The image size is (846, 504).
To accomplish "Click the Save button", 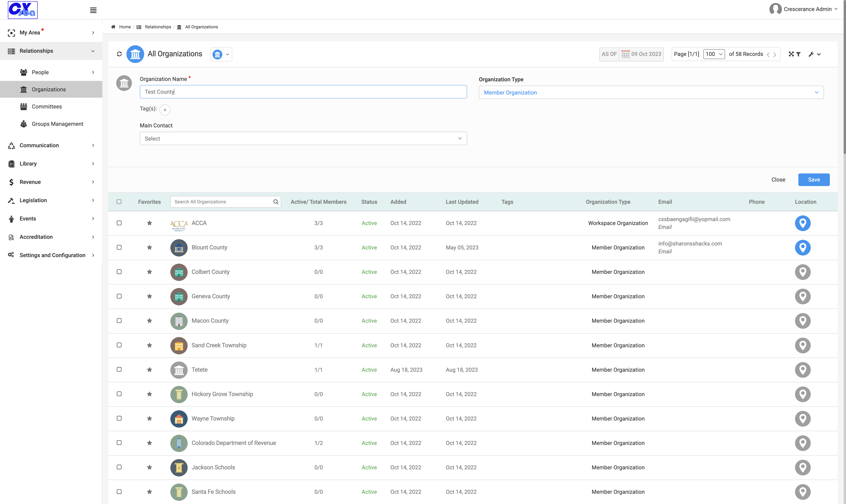I will tap(814, 180).
